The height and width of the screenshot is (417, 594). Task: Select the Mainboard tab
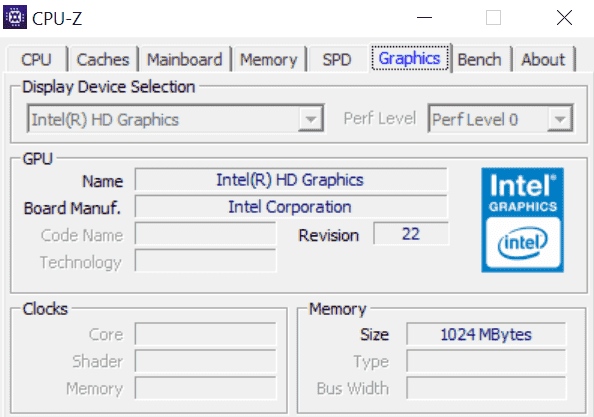[184, 59]
